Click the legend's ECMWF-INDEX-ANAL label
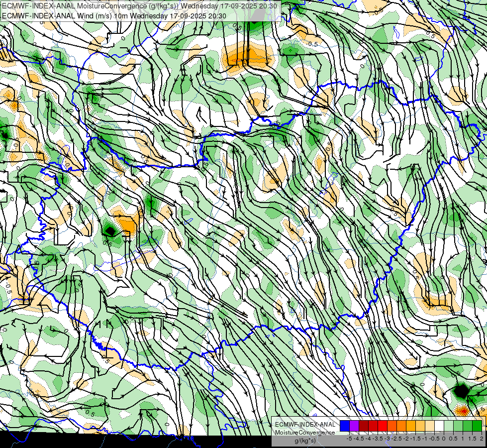487x448 pixels. pyautogui.click(x=305, y=425)
